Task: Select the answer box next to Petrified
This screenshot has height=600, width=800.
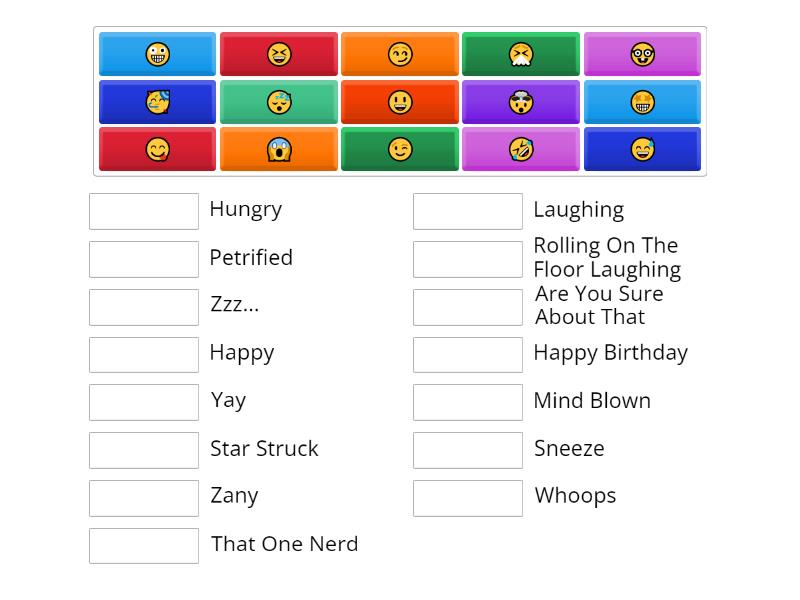Action: click(143, 259)
